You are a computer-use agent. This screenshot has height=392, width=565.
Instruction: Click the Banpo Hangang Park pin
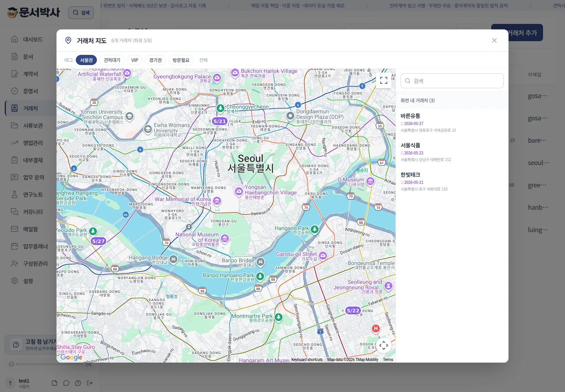(260, 276)
